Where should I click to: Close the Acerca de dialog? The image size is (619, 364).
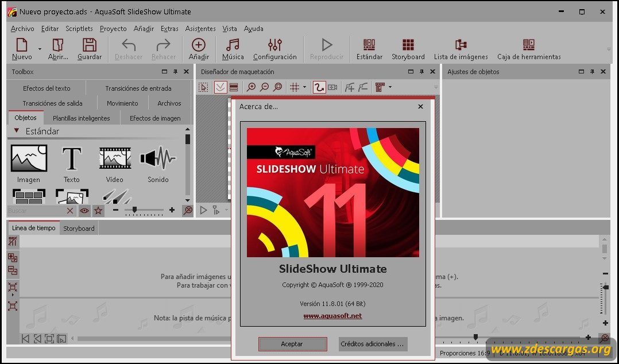(420, 107)
